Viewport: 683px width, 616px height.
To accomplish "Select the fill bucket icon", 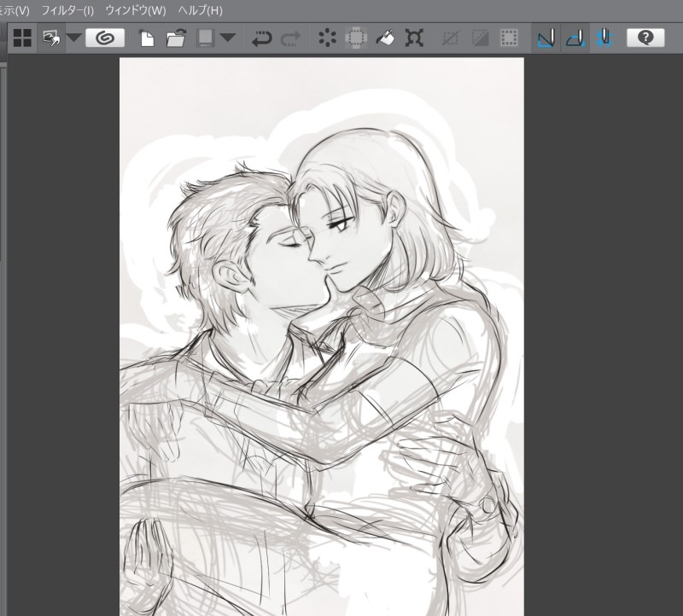I will click(385, 38).
